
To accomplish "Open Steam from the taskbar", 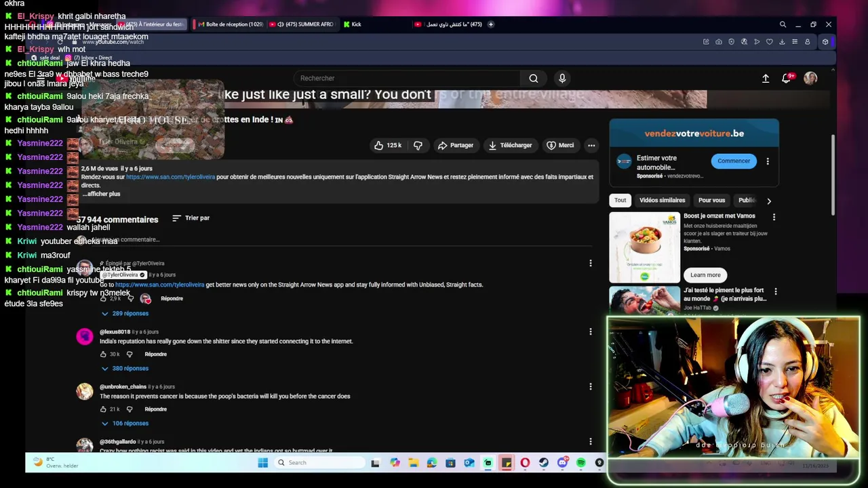I will coord(543,463).
